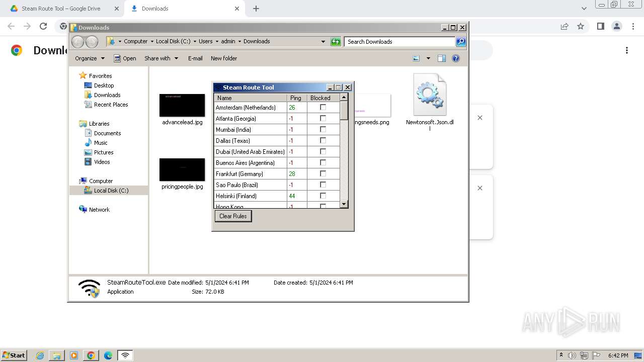Create a New folder from toolbar
This screenshot has width=644, height=362.
tap(224, 58)
